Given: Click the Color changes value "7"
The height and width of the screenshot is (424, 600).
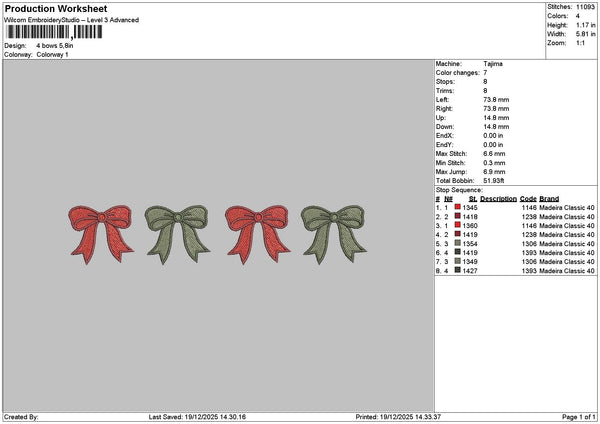Looking at the screenshot, I should coord(485,73).
